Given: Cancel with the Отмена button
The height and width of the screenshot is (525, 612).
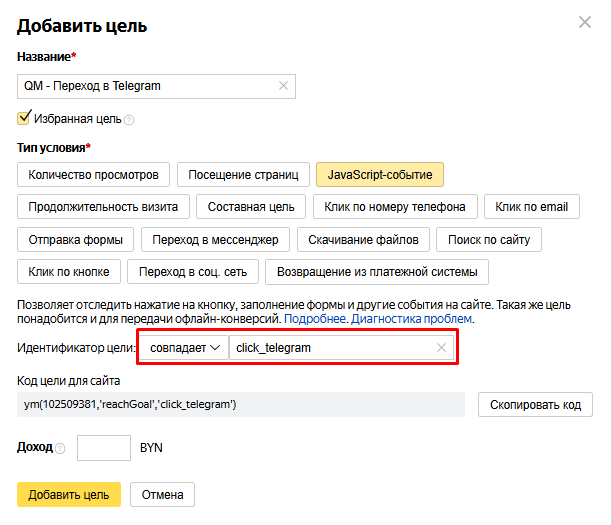Looking at the screenshot, I should 162,495.
